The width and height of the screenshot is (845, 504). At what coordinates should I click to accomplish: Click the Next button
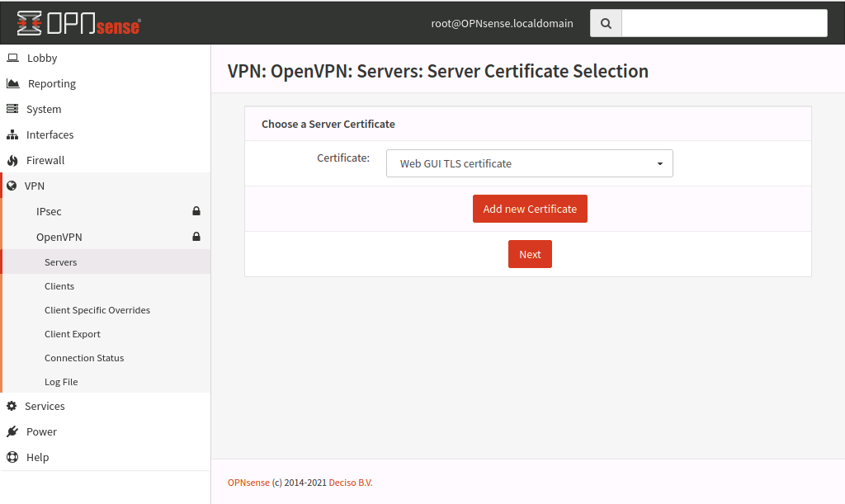point(530,254)
